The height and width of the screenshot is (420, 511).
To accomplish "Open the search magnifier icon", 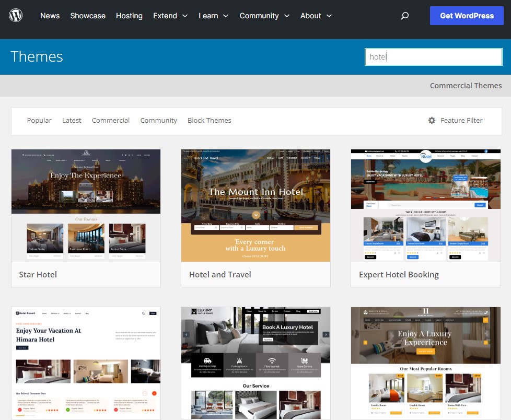I will point(405,16).
